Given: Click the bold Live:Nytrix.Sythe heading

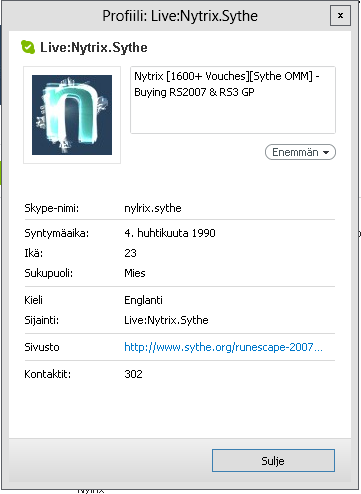Looking at the screenshot, I should pos(94,47).
